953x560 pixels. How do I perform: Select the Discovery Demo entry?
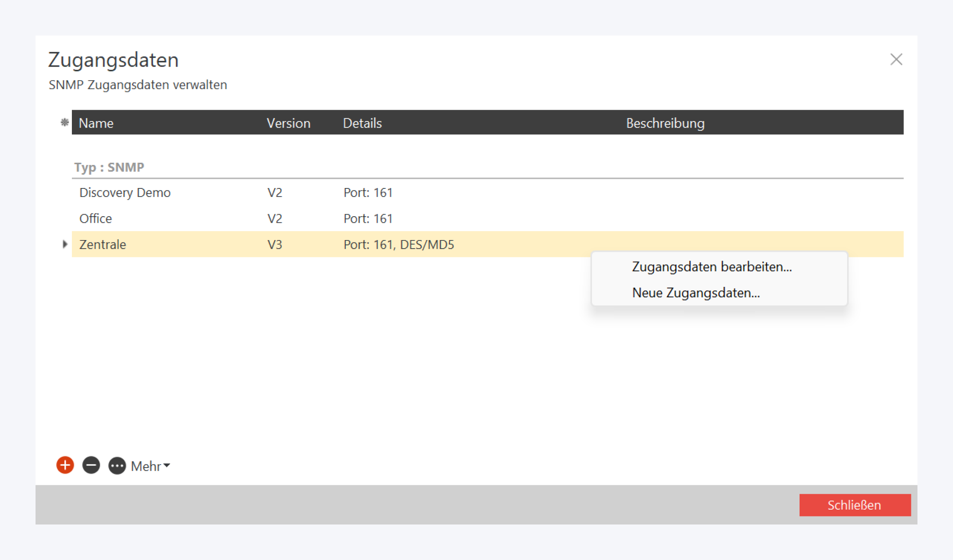point(125,192)
